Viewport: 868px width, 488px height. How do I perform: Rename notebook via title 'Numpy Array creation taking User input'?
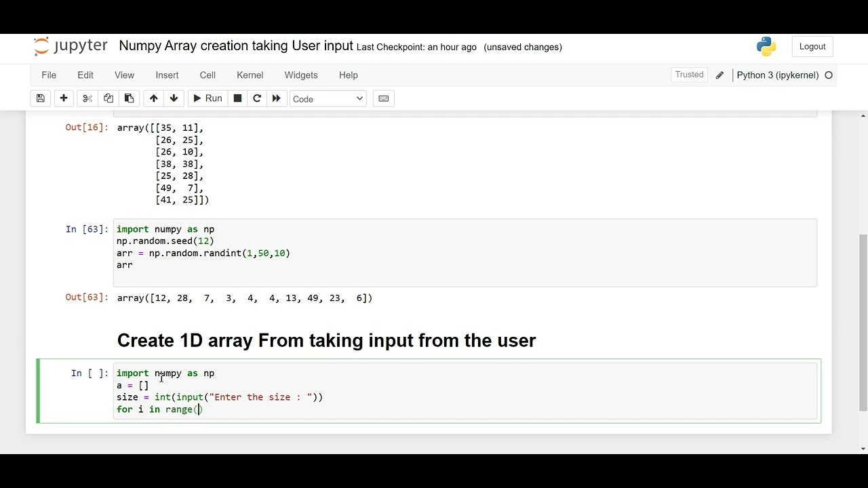tap(236, 46)
